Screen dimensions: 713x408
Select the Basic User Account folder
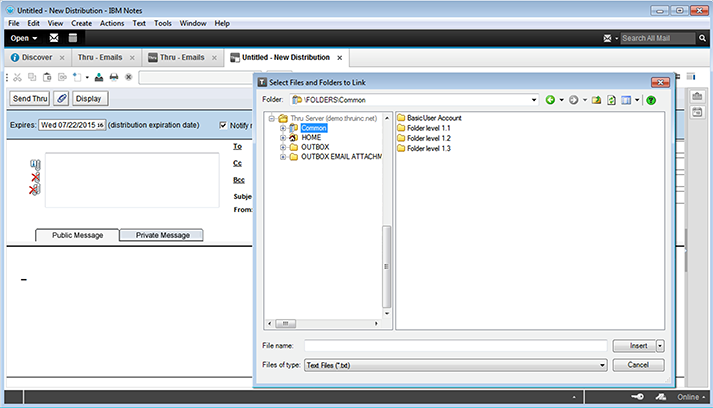pyautogui.click(x=429, y=118)
